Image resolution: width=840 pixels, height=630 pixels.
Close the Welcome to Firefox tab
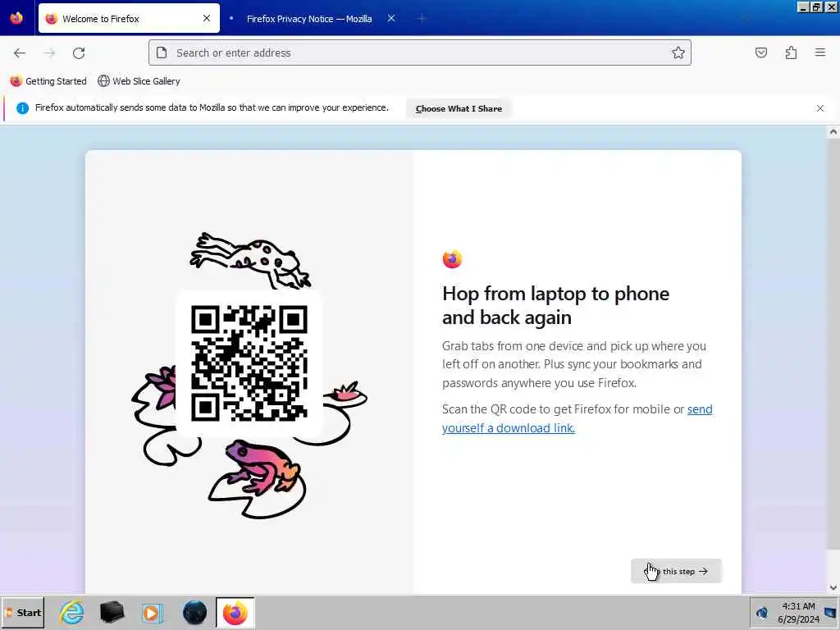[x=207, y=18]
